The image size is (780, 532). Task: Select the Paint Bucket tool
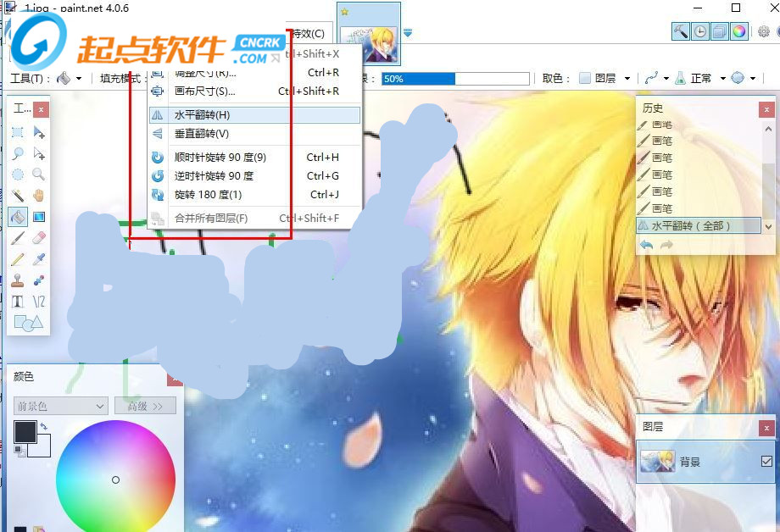click(18, 217)
